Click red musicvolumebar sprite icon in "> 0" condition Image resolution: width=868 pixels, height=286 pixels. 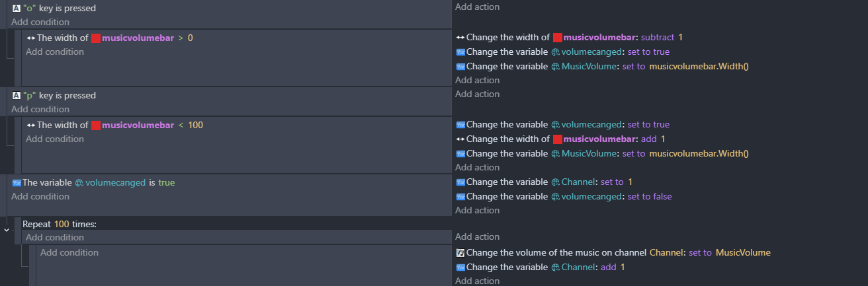click(x=95, y=38)
